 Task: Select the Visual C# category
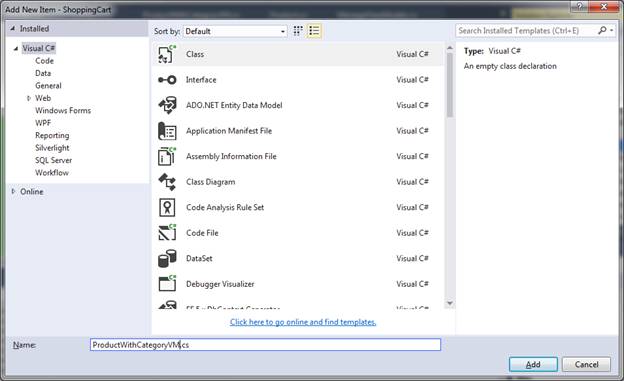pyautogui.click(x=39, y=48)
